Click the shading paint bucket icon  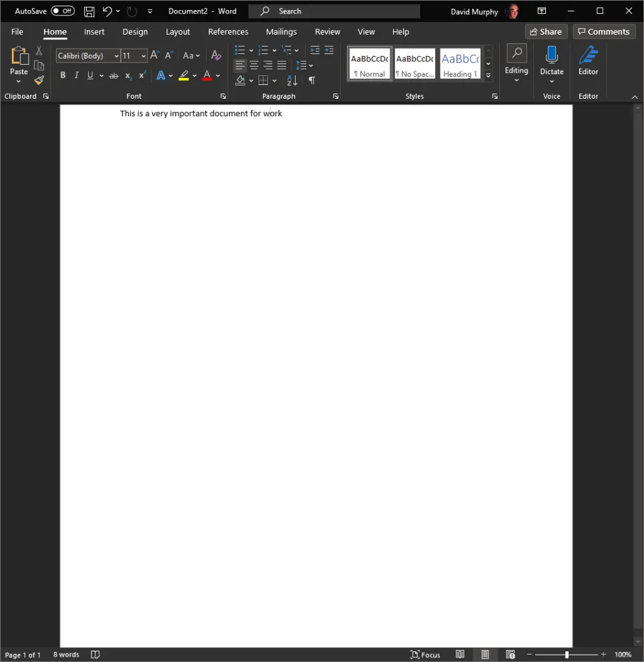(240, 80)
